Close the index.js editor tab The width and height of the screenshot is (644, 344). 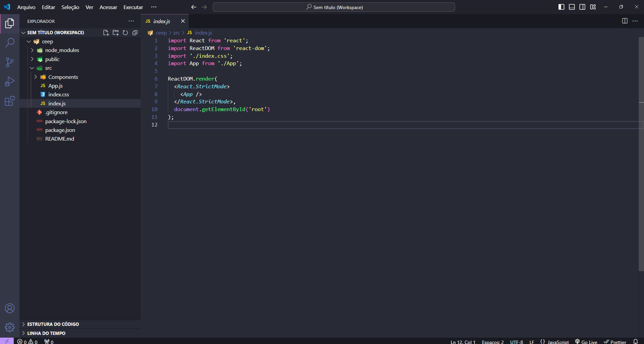pos(183,21)
